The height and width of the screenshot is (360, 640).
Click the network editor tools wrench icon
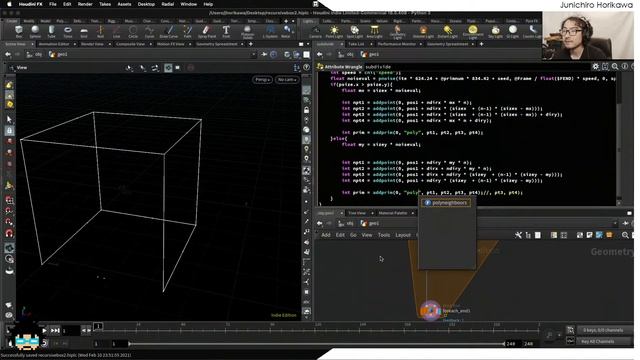[518, 235]
